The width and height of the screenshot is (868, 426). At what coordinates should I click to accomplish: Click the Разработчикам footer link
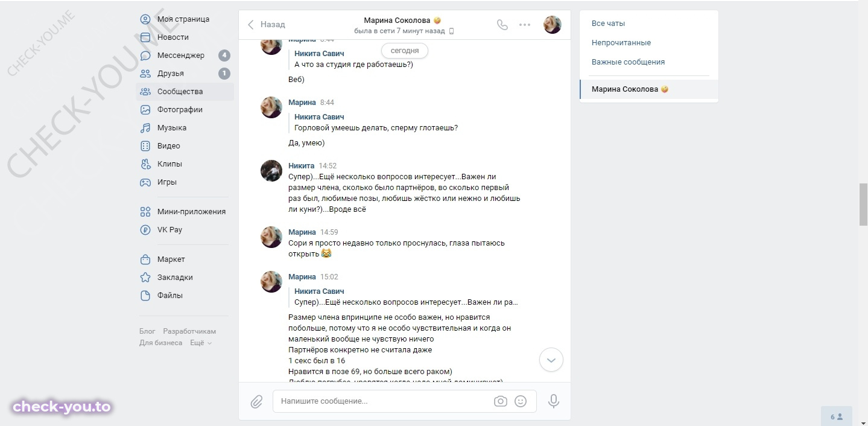pyautogui.click(x=189, y=331)
